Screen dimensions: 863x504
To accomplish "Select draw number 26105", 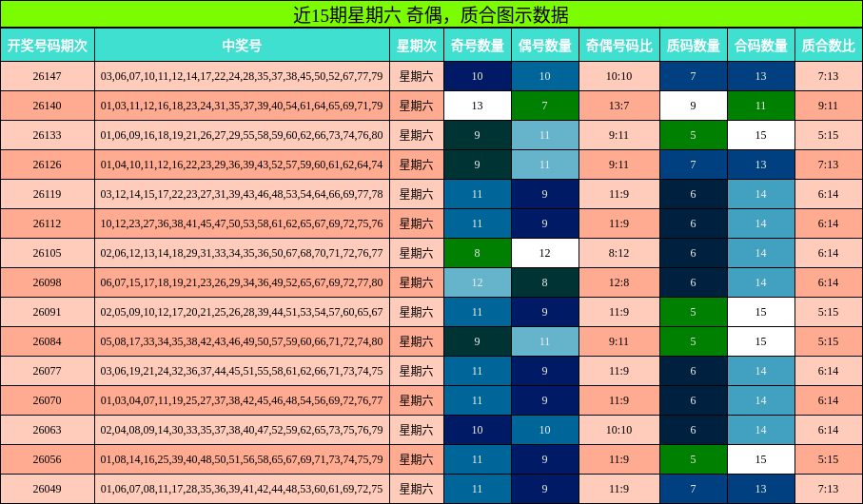I will 48,253.
